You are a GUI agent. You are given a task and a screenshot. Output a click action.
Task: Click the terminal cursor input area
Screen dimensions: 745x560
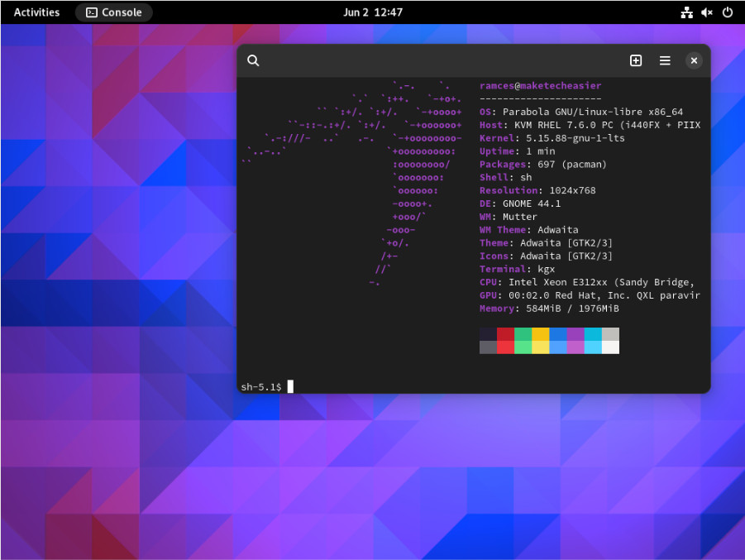pyautogui.click(x=289, y=385)
